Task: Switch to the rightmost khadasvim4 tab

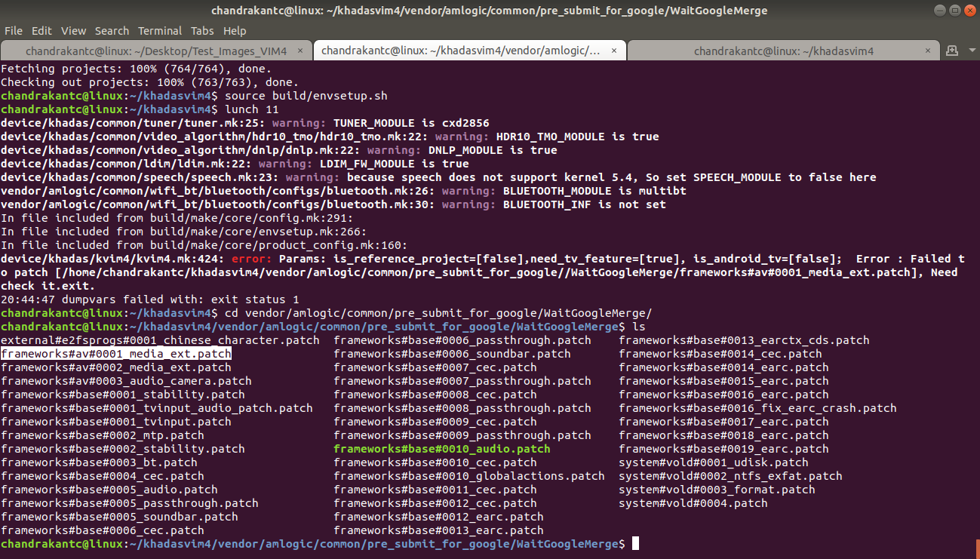Action: [x=785, y=50]
